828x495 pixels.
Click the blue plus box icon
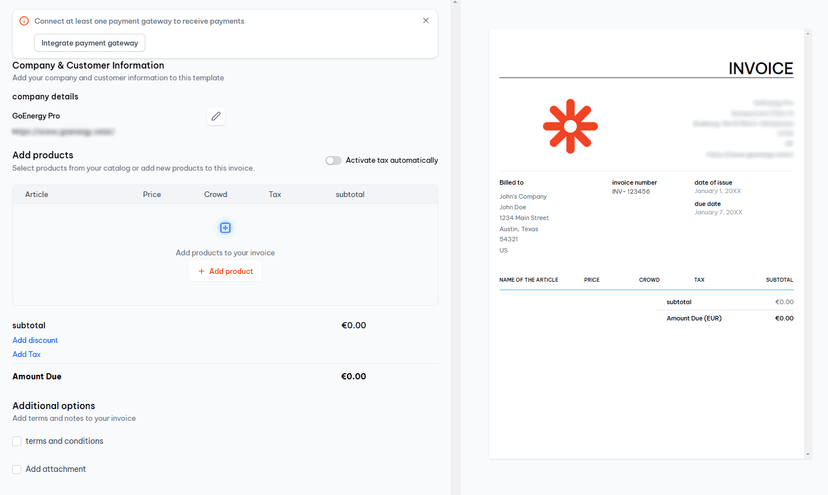click(225, 228)
